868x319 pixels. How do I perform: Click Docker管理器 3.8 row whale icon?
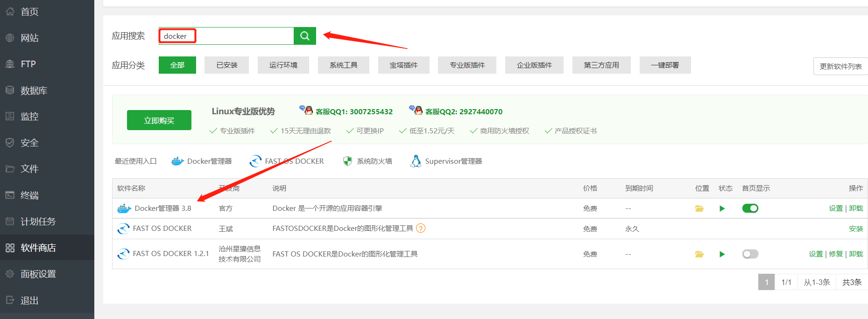(124, 208)
